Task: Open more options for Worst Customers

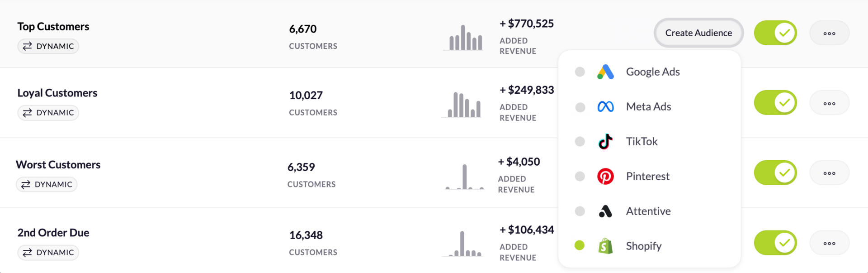Action: click(829, 173)
